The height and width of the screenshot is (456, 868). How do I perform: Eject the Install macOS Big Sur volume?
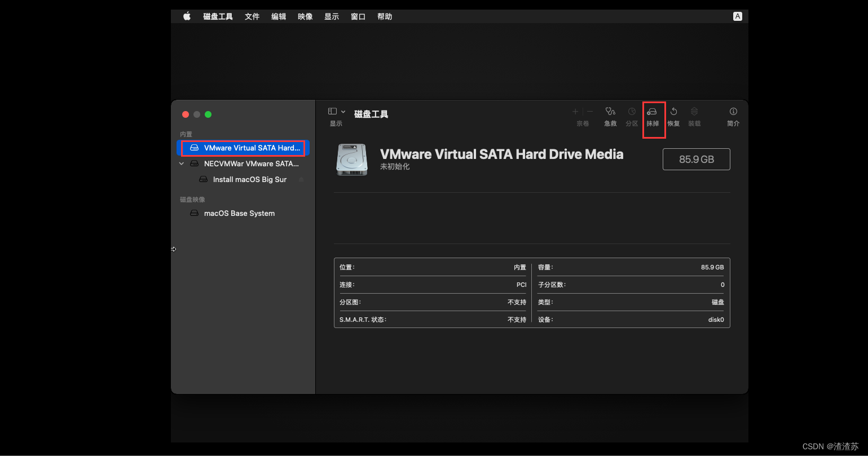click(301, 180)
